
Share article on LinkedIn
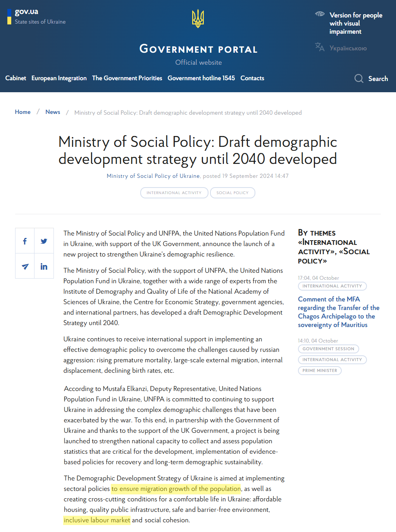tap(44, 266)
